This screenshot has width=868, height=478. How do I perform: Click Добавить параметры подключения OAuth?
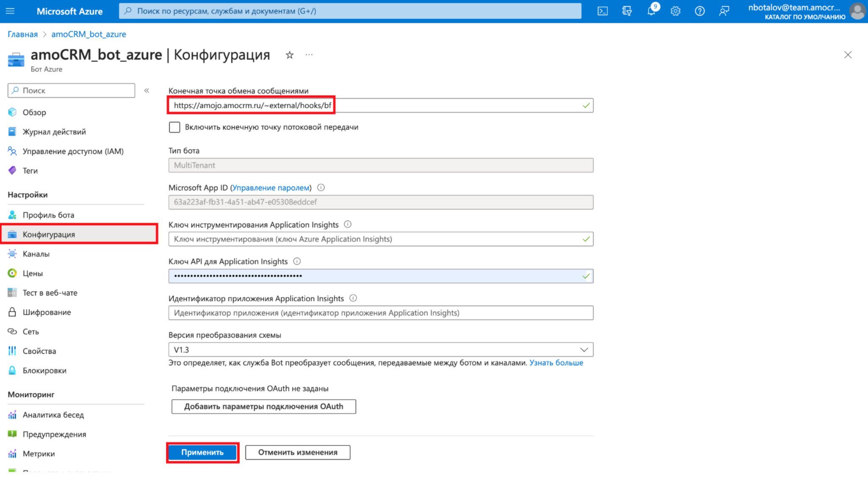click(x=264, y=406)
